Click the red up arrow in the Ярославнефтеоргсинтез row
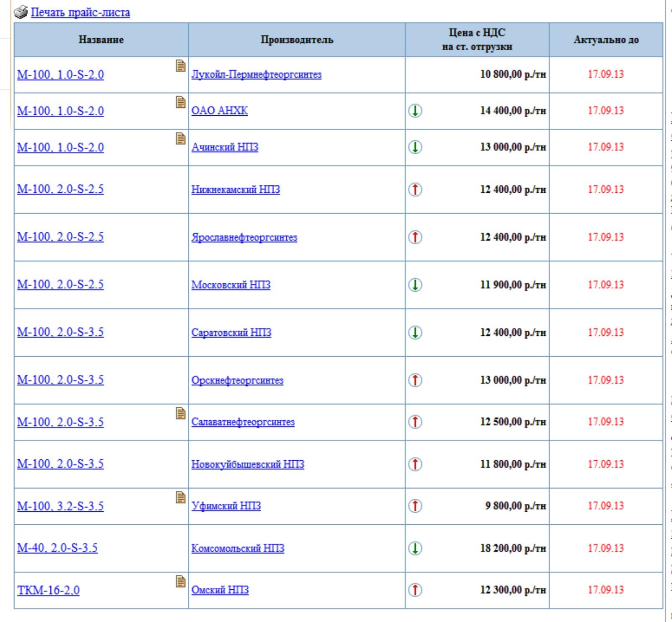The image size is (672, 622). (415, 238)
